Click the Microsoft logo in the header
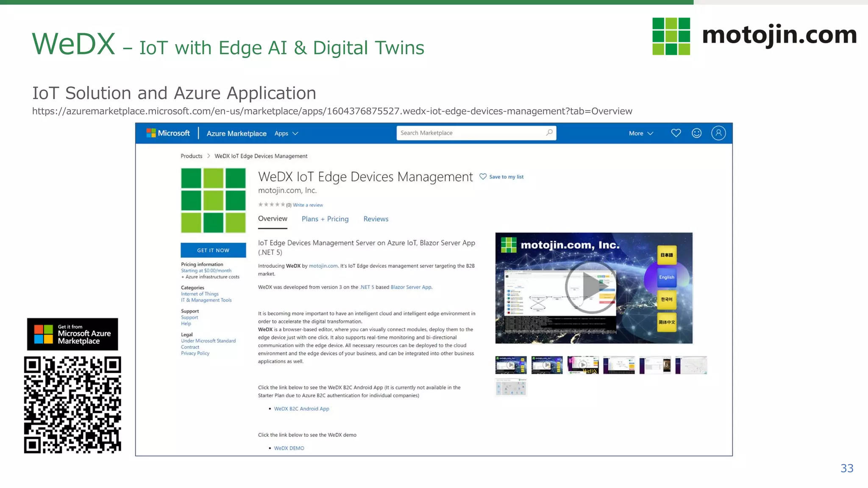868x488 pixels. [168, 133]
